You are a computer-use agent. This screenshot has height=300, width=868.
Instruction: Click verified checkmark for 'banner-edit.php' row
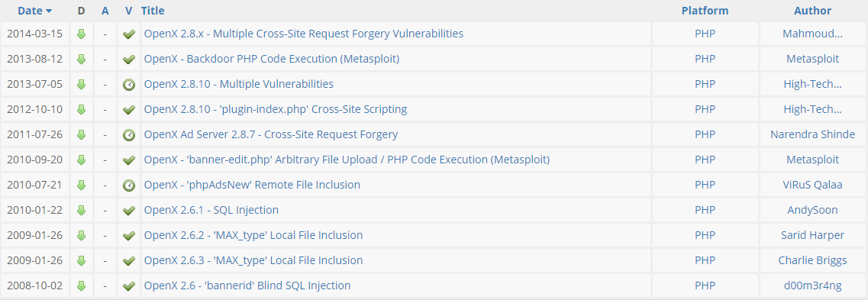(x=129, y=160)
